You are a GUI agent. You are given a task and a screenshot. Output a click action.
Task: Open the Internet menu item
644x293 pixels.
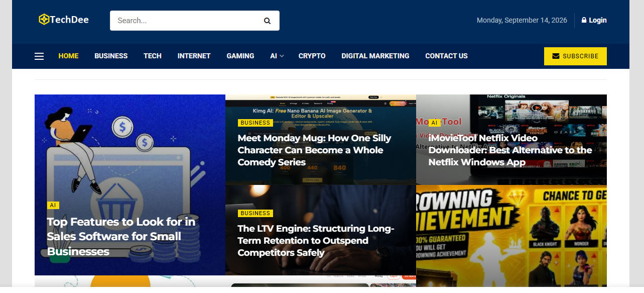[x=194, y=56]
